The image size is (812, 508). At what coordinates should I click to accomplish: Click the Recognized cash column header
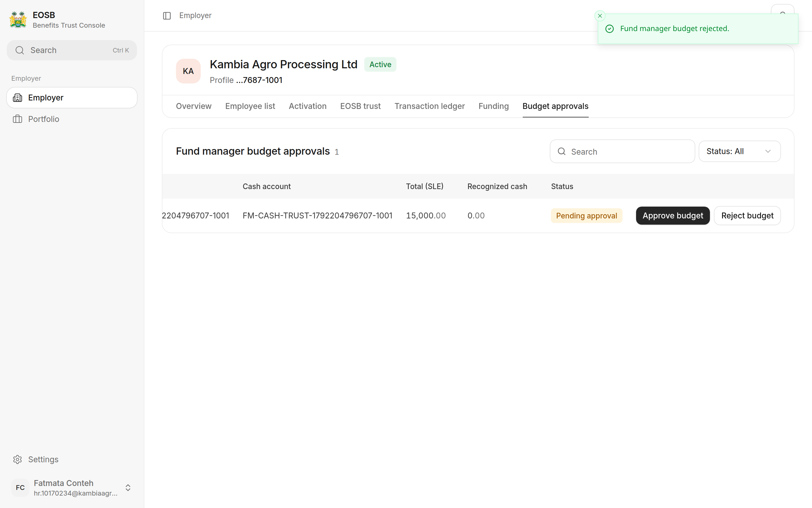(497, 187)
